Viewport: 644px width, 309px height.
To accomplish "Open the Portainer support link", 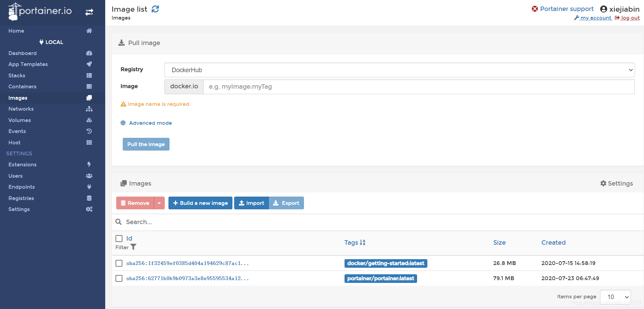I will (567, 9).
